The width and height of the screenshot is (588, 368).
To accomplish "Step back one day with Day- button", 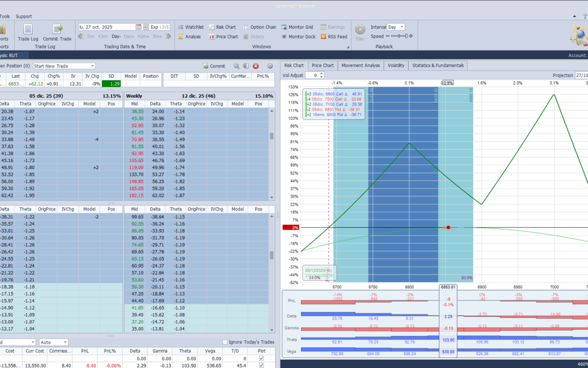I will point(117,37).
